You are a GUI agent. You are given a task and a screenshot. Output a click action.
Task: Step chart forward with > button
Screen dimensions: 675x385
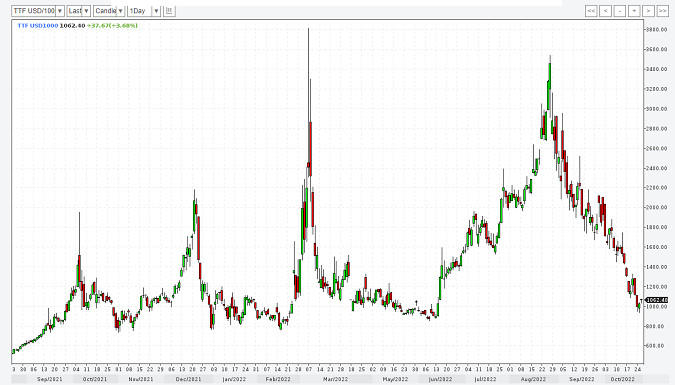tap(648, 11)
